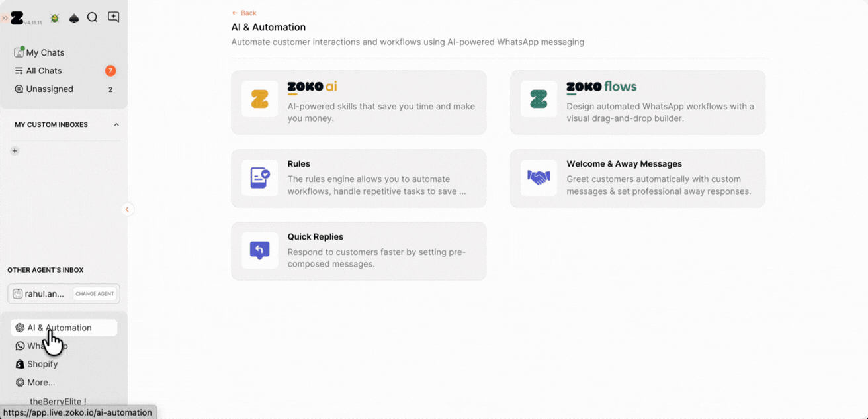Click the Change Agent button
Screen dimensions: 868x419
tap(95, 294)
